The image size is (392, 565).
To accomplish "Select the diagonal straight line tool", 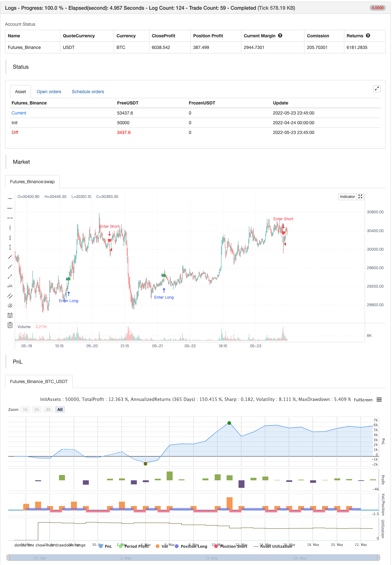I will [10, 257].
